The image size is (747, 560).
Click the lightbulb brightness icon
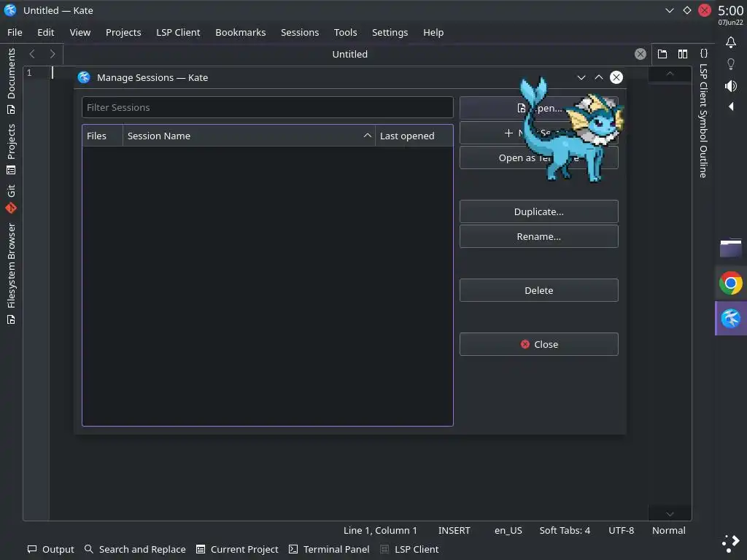point(731,64)
